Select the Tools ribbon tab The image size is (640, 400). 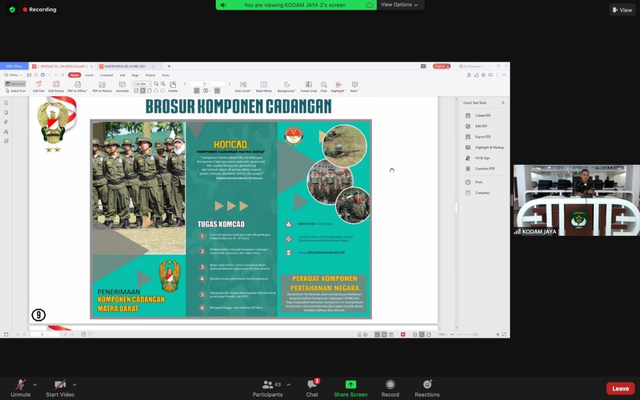(165, 75)
